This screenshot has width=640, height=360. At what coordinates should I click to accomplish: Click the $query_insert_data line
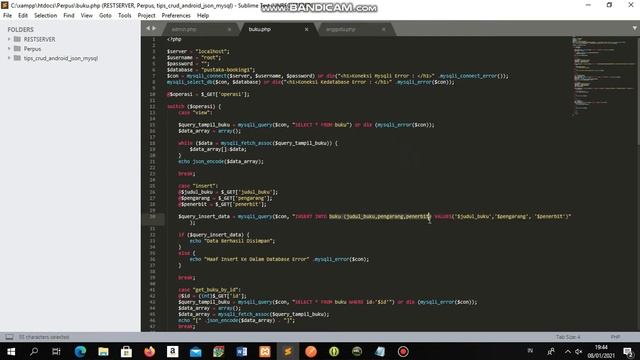[374, 216]
